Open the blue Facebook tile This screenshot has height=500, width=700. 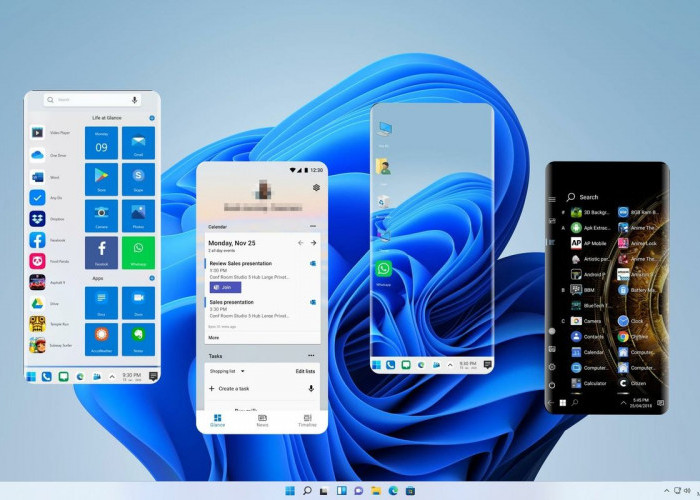click(x=101, y=253)
